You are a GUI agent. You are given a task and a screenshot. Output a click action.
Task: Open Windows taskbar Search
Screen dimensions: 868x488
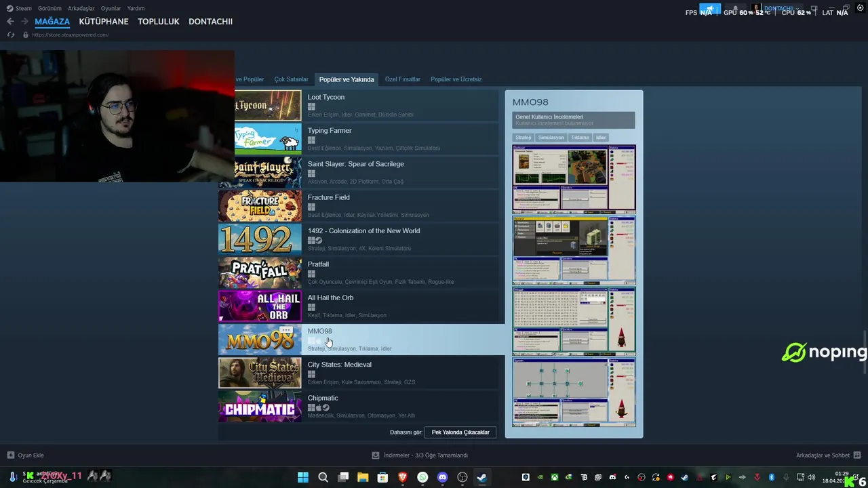tap(323, 477)
